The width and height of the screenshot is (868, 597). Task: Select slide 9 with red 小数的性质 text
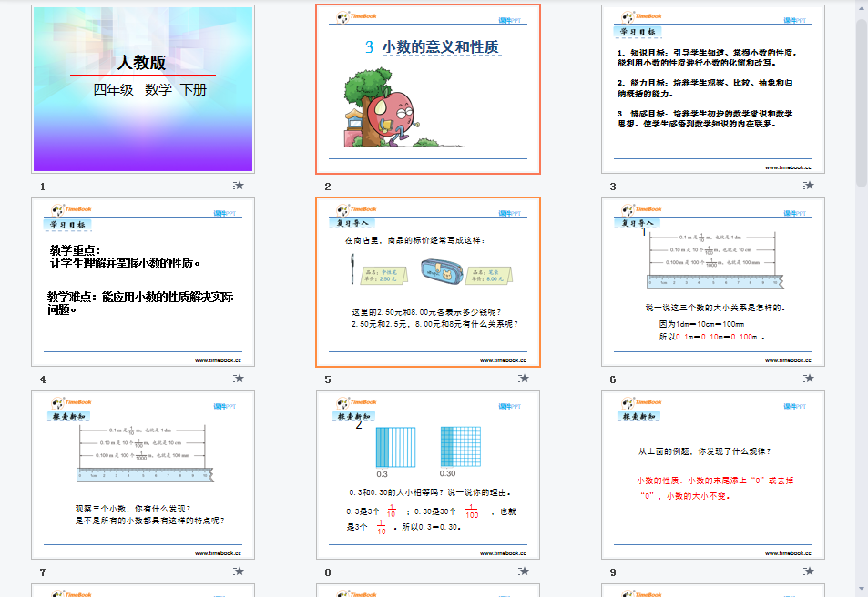(x=713, y=475)
